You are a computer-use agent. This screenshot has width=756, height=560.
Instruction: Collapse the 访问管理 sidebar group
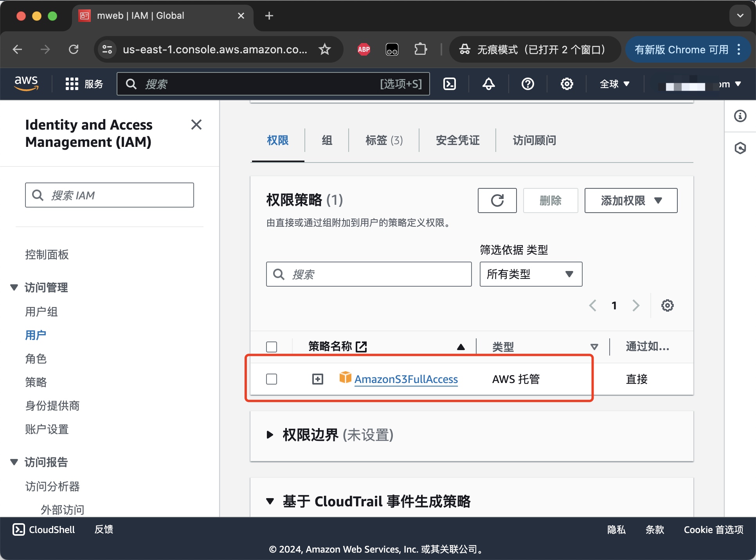pyautogui.click(x=14, y=287)
